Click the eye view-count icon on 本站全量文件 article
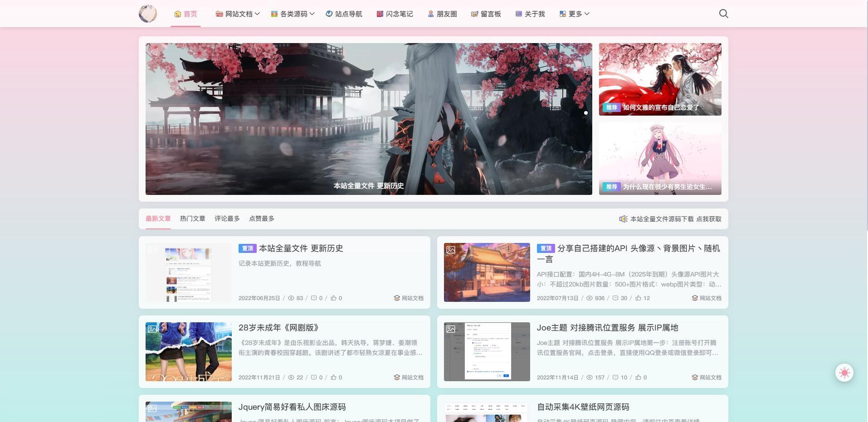868x422 pixels. pos(291,298)
